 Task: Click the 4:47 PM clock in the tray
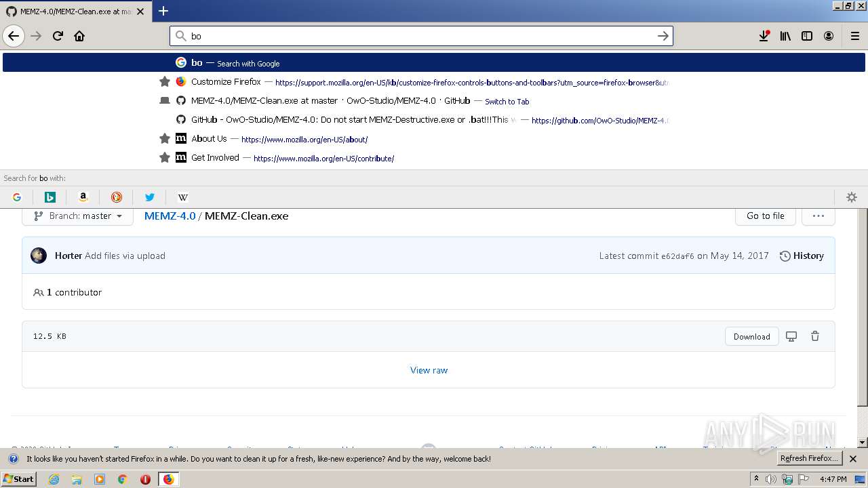point(833,479)
